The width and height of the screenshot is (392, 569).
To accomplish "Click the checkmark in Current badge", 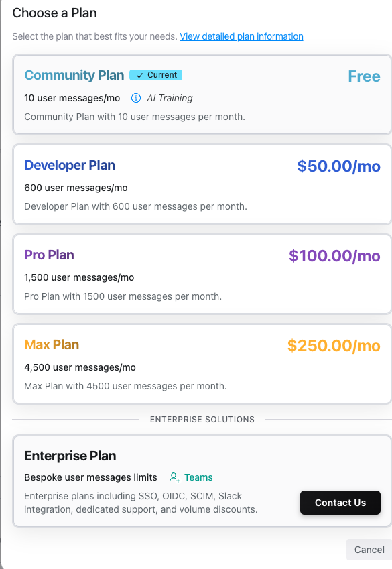I will pyautogui.click(x=140, y=76).
